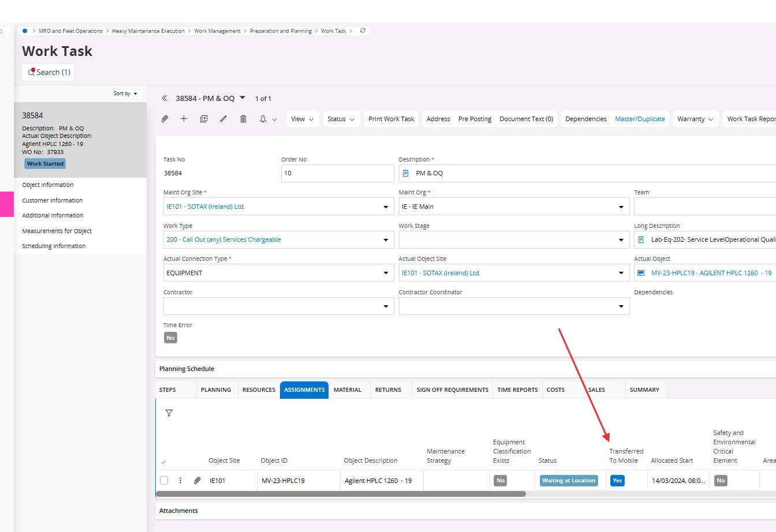
Task: Open the Work Type dropdown
Action: coord(386,240)
